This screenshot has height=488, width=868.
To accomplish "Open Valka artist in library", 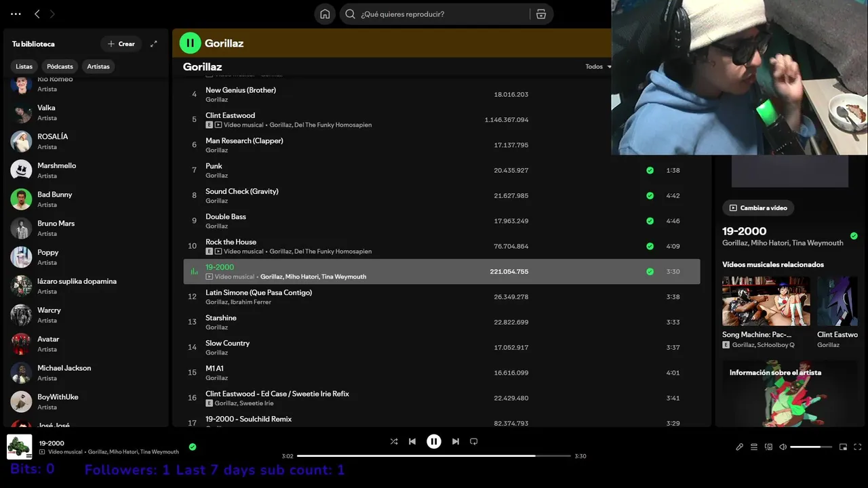I will coord(85,113).
